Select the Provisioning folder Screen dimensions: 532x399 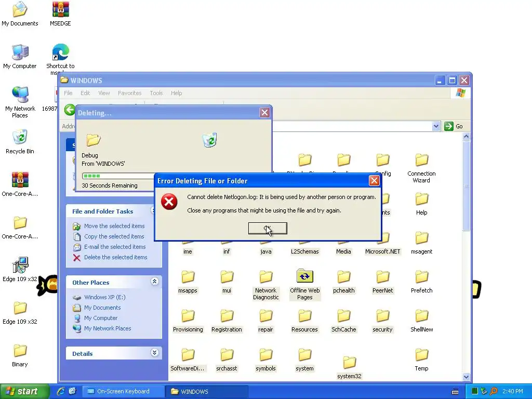(x=188, y=321)
